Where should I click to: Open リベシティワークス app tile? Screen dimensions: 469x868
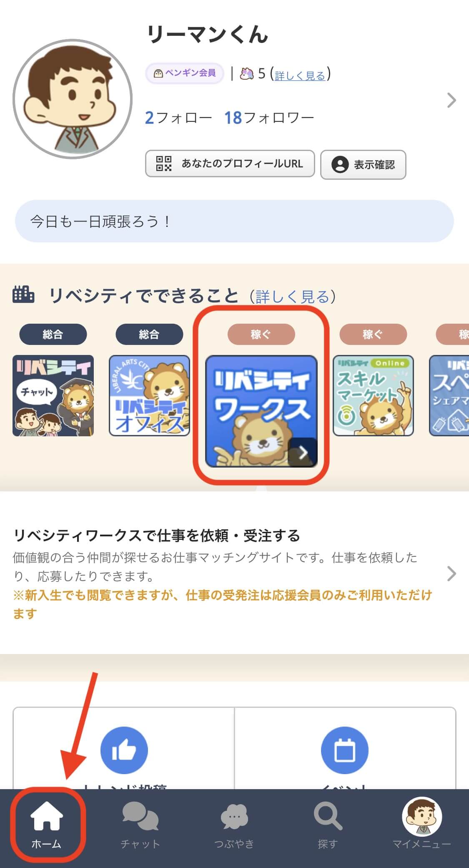(261, 411)
